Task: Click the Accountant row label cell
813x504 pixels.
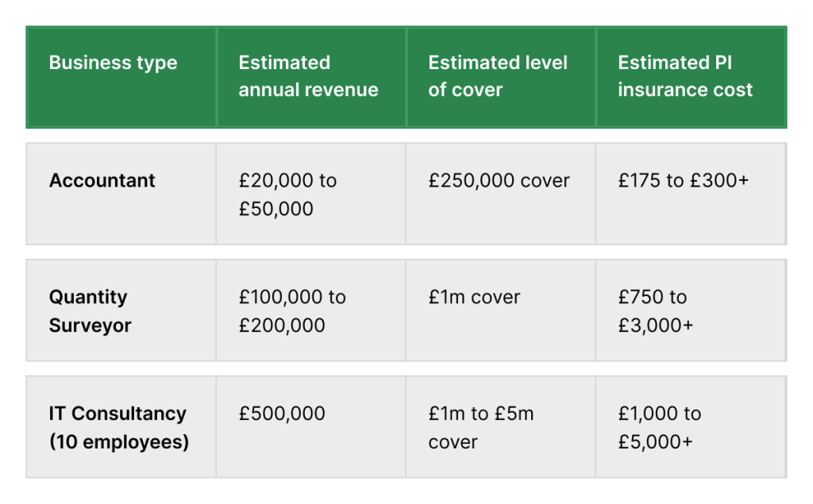Action: pyautogui.click(x=102, y=181)
